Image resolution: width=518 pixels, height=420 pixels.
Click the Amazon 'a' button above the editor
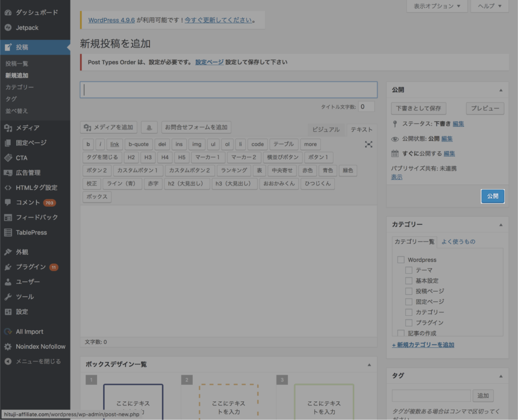click(x=149, y=127)
